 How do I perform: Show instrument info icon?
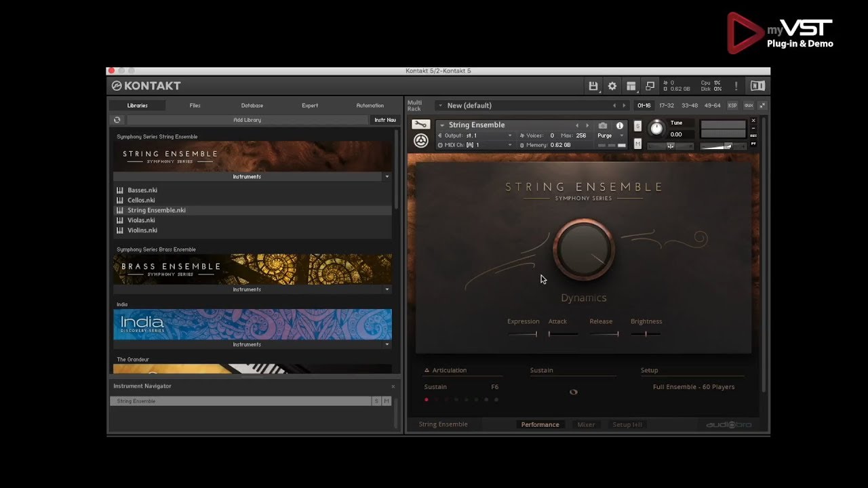point(620,125)
